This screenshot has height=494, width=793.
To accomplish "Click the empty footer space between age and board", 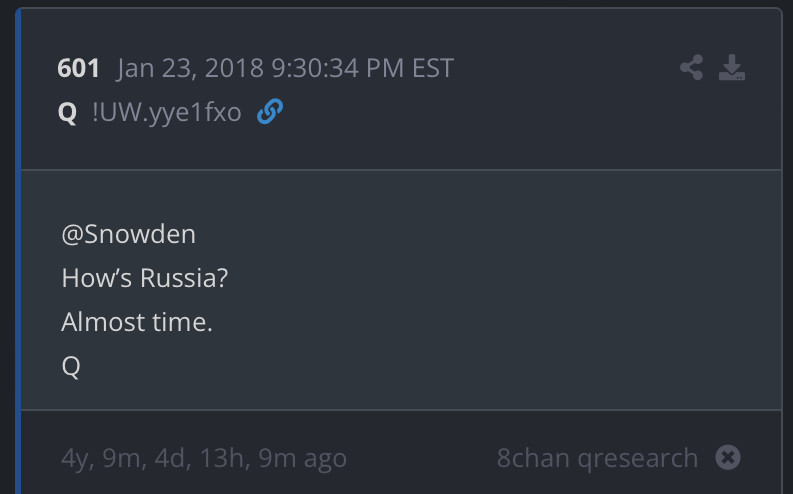I will (420, 458).
